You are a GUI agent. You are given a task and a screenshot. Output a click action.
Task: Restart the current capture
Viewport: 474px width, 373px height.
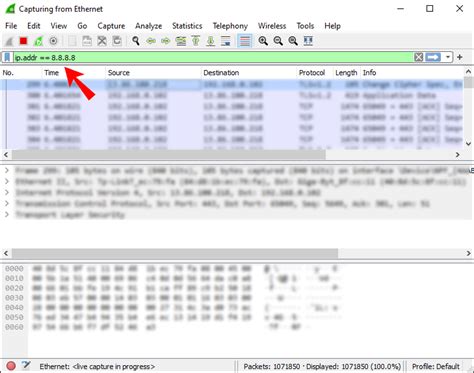(x=38, y=41)
